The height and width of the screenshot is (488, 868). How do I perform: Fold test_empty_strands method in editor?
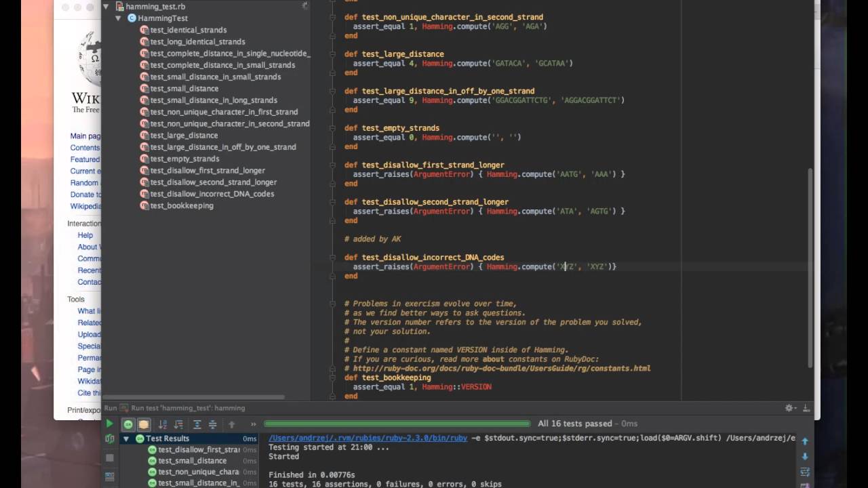pos(333,128)
